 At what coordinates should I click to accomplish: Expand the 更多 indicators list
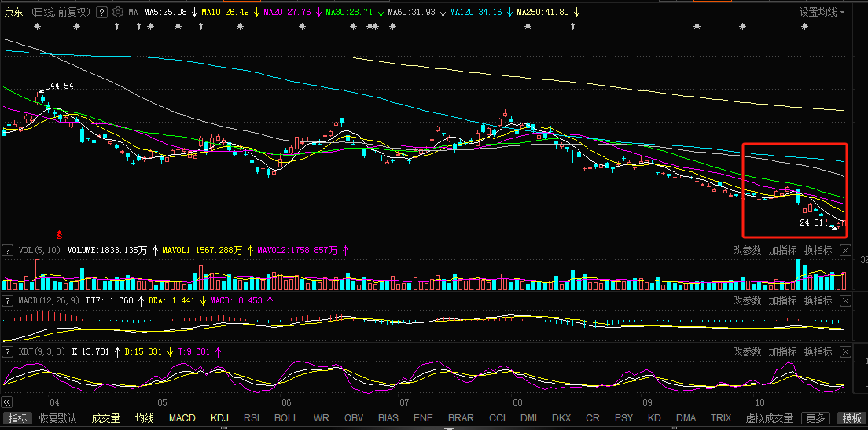[816, 418]
